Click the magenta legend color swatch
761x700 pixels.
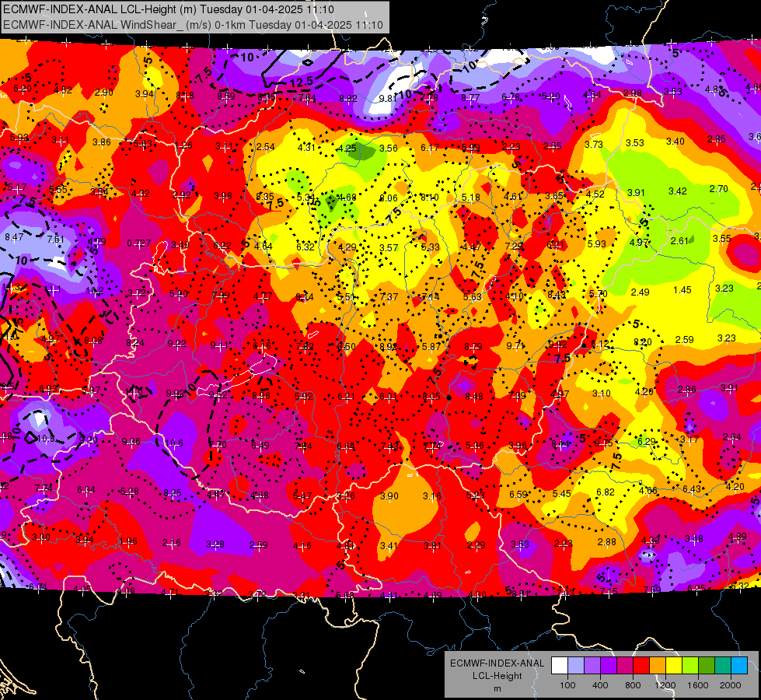(625, 666)
